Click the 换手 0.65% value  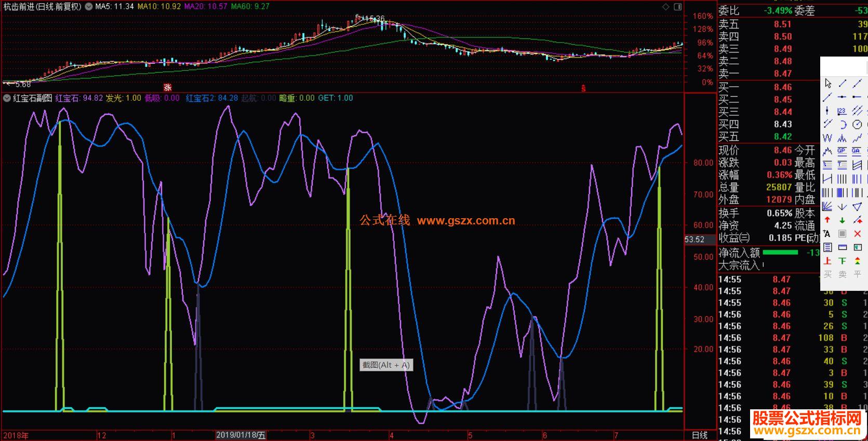780,213
